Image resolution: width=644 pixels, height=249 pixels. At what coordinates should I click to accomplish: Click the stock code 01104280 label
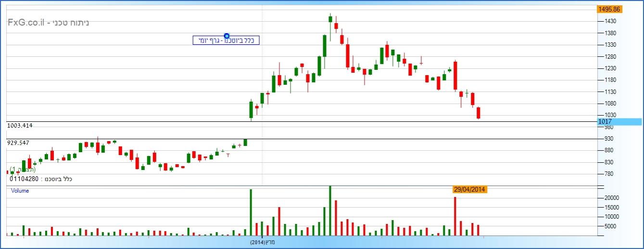click(25, 179)
